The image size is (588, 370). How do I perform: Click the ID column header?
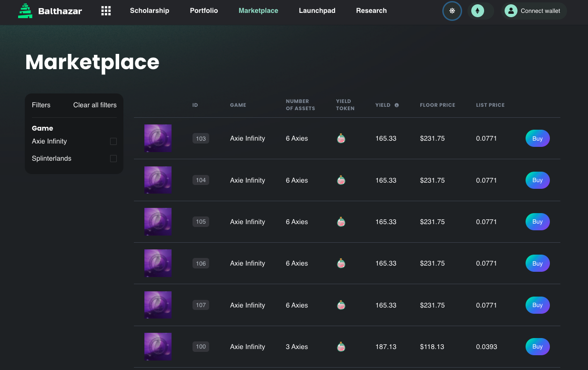coord(195,105)
